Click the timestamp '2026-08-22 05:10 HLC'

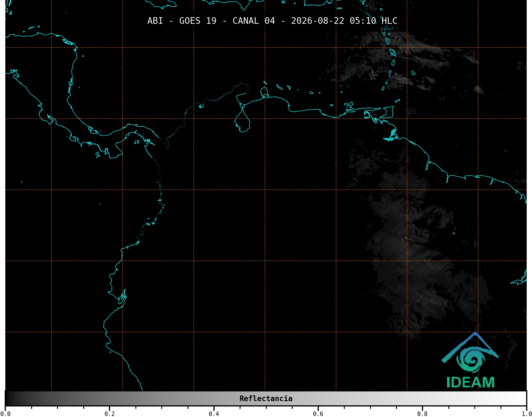[x=344, y=21]
